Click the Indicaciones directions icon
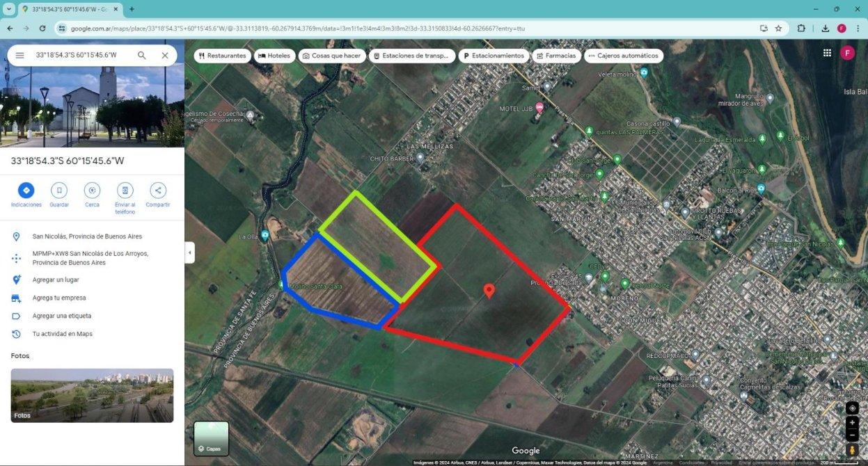 [26, 191]
